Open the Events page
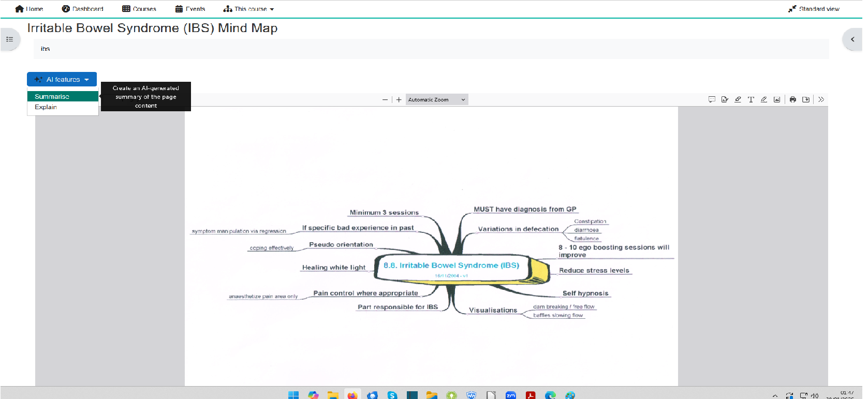This screenshot has height=399, width=868. point(190,9)
